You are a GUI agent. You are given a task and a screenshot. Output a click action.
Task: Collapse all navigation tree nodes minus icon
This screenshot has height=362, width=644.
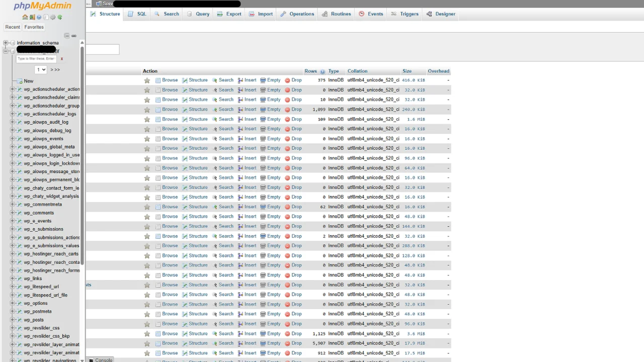66,36
